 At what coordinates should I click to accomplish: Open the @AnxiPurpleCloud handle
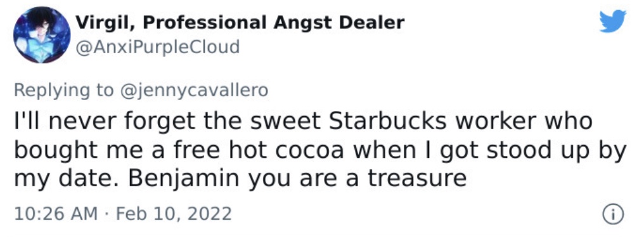coord(158,47)
